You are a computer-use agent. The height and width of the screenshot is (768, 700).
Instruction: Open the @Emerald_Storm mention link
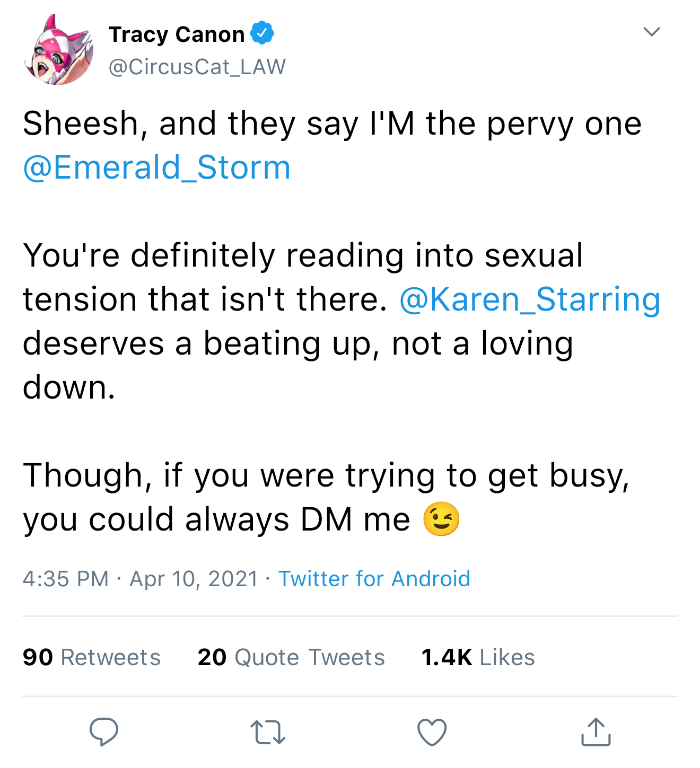(157, 167)
